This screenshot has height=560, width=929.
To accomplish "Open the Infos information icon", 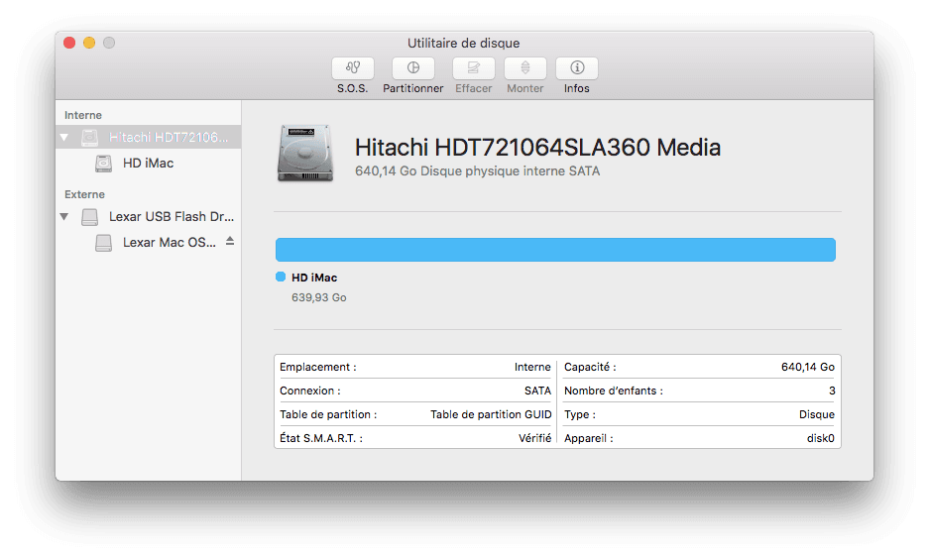I will tap(576, 68).
